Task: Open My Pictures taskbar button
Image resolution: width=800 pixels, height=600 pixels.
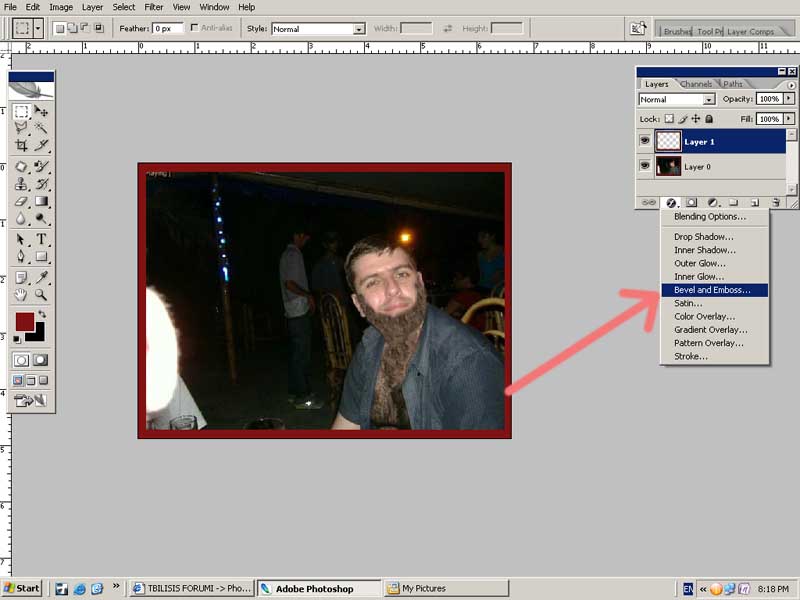Action: pyautogui.click(x=446, y=588)
